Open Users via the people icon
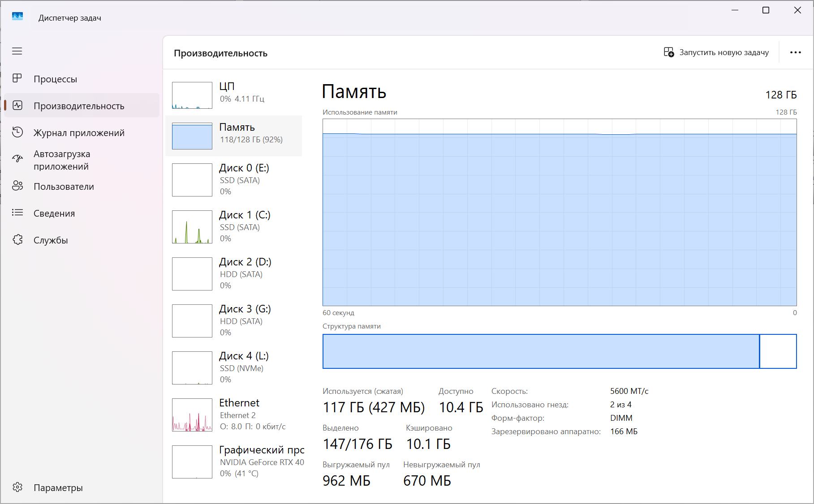This screenshot has width=814, height=504. (17, 186)
